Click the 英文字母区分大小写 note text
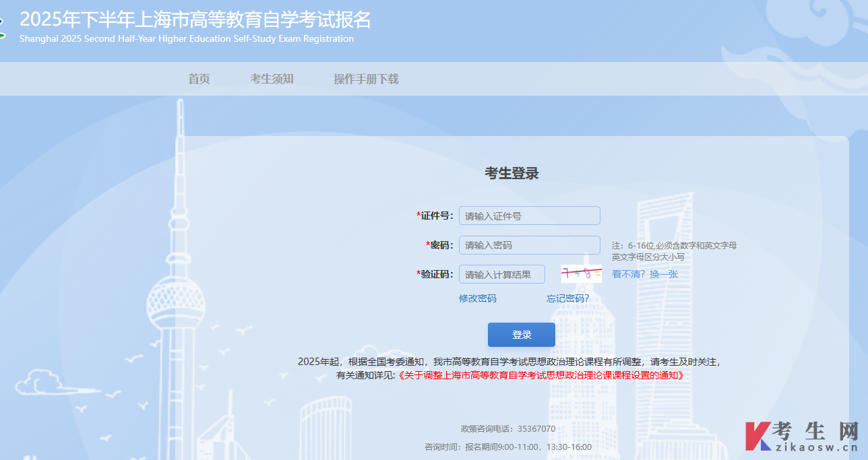 click(648, 257)
